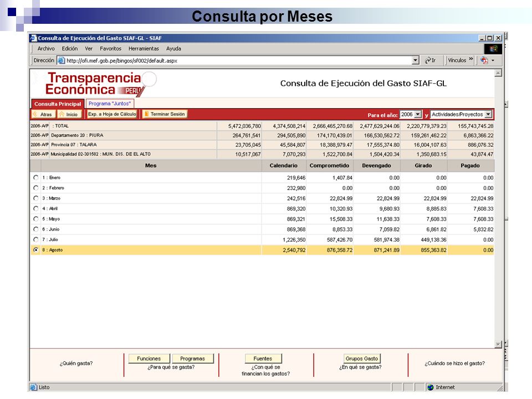This screenshot has height=399, width=532.
Task: Click the Comprometido column header
Action: (x=329, y=166)
